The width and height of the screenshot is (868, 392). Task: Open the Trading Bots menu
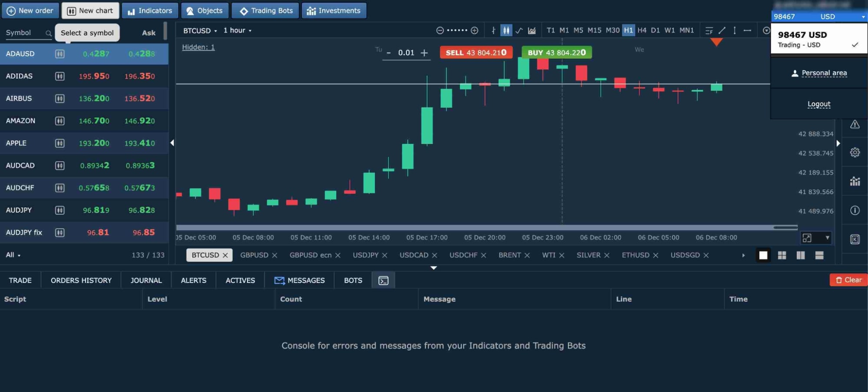point(265,10)
